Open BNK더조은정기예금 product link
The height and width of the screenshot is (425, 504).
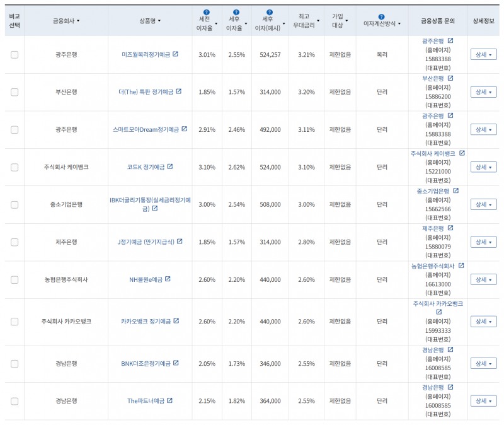pyautogui.click(x=146, y=364)
